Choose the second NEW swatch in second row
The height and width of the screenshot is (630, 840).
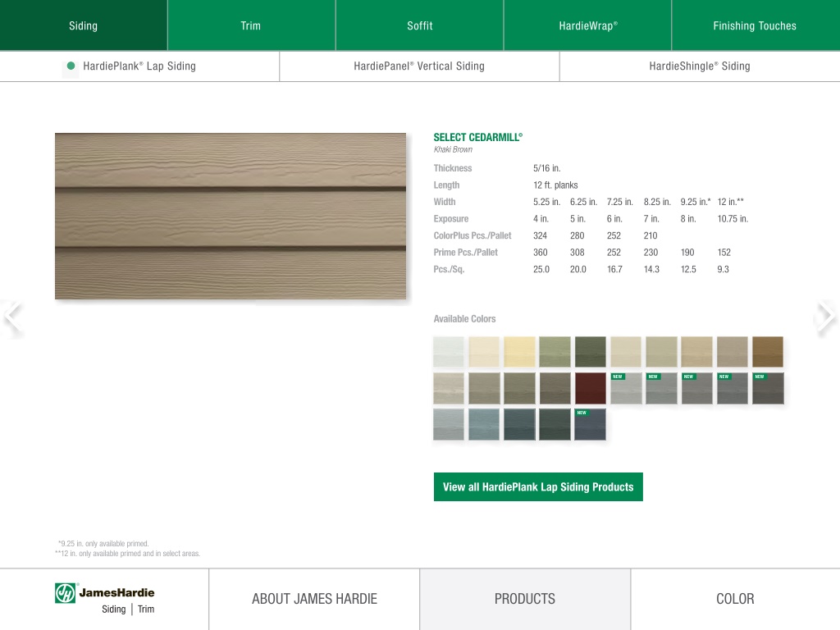click(x=662, y=388)
